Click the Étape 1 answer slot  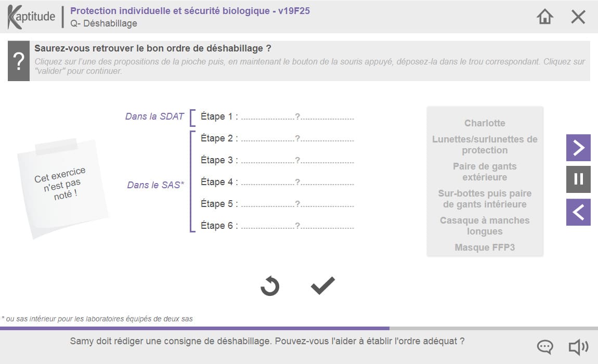(x=297, y=117)
